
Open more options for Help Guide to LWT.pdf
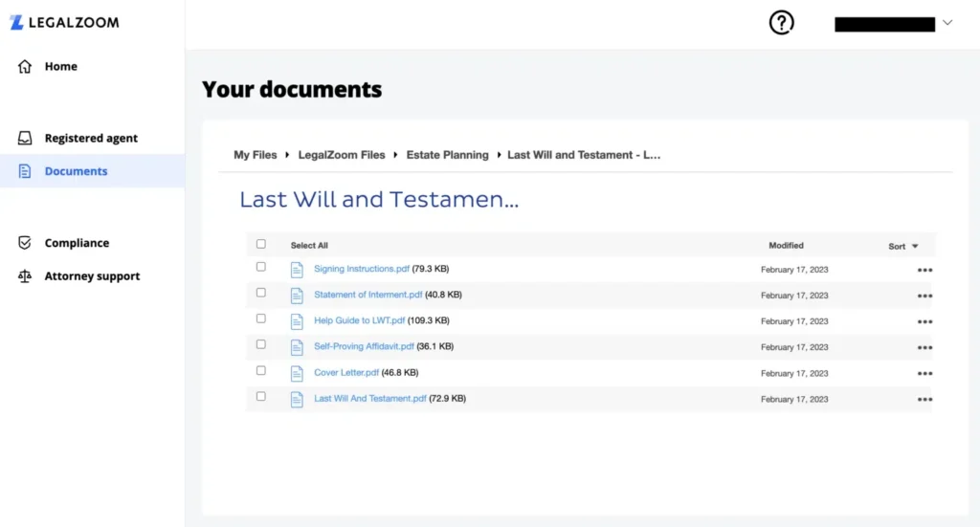pyautogui.click(x=925, y=322)
